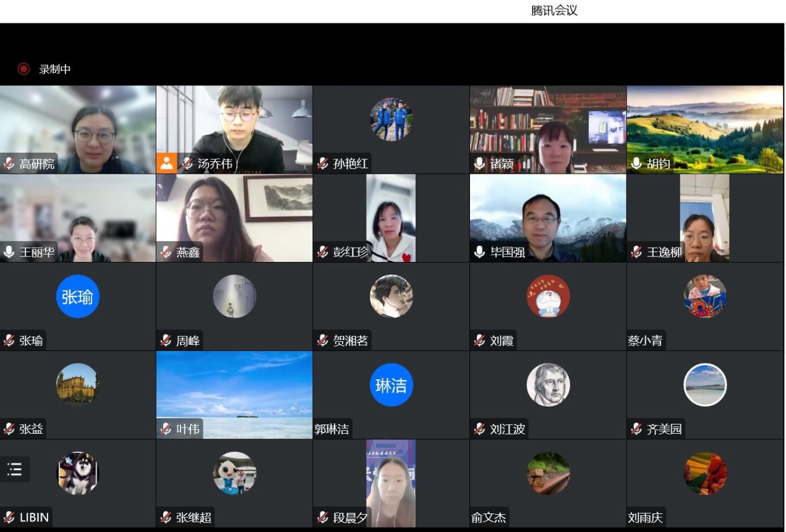Click the active microphone icon for 诸颖

(x=480, y=164)
